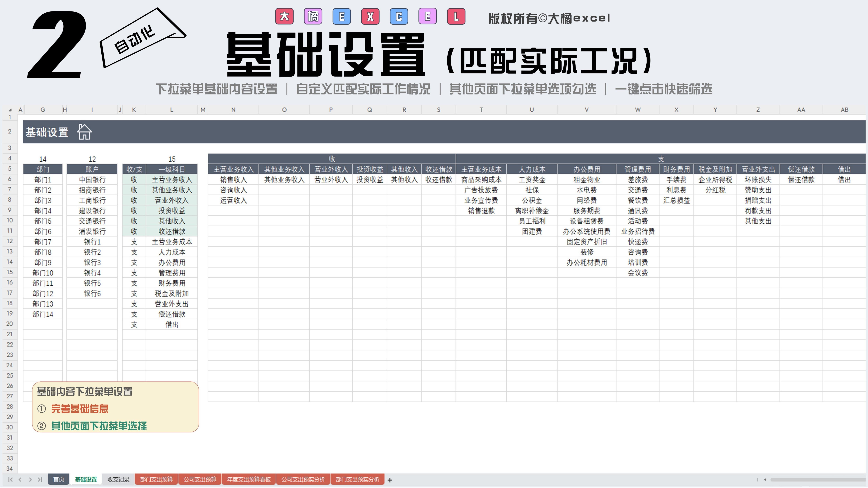Select row 12 header
The width and height of the screenshot is (868, 488).
click(x=10, y=241)
